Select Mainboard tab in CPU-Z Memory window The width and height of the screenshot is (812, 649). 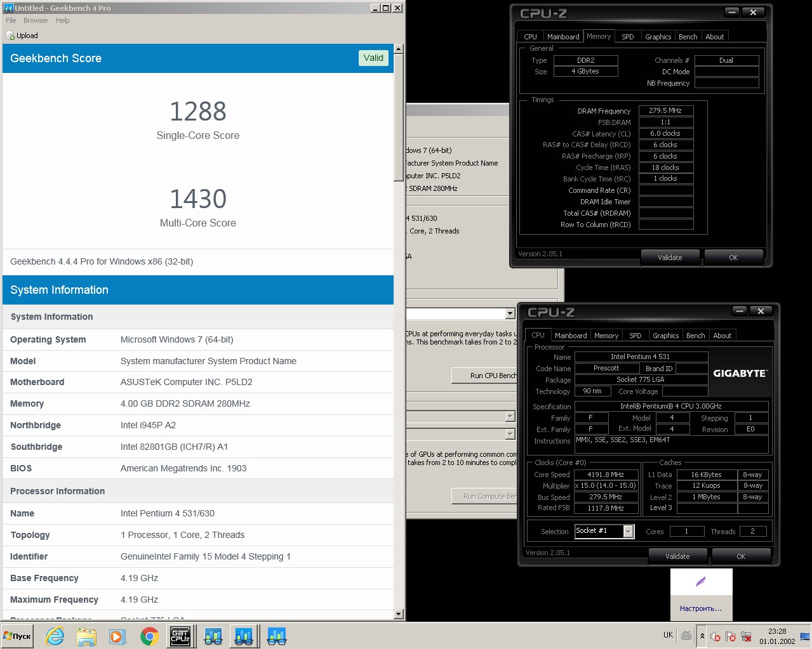563,37
